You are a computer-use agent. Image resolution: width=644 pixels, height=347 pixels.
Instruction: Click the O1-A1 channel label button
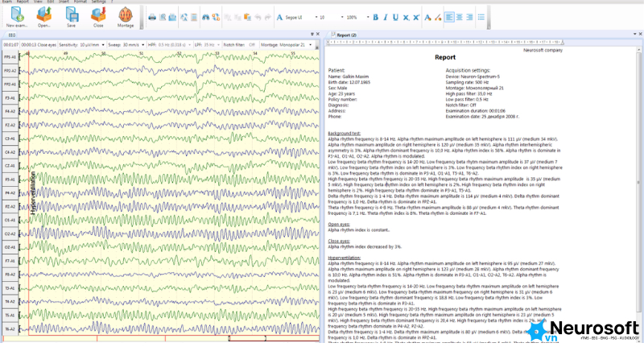click(x=10, y=220)
